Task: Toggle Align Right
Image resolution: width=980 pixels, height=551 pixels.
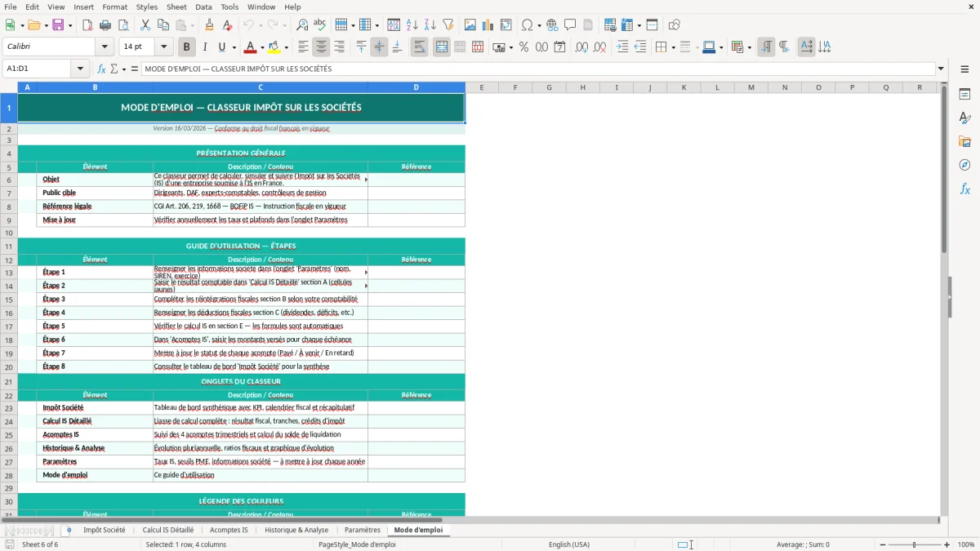Action: tap(339, 47)
